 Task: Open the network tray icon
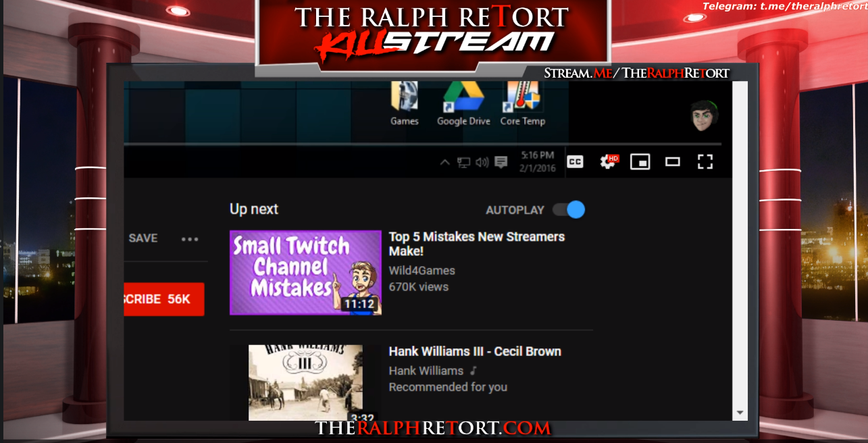click(463, 162)
